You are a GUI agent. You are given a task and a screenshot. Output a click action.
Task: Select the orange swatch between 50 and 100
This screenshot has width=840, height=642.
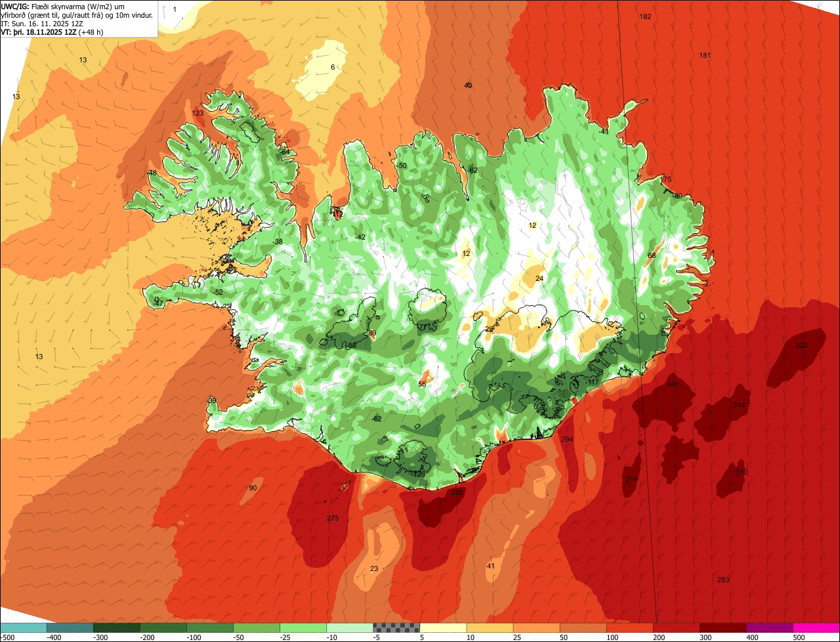click(x=583, y=628)
